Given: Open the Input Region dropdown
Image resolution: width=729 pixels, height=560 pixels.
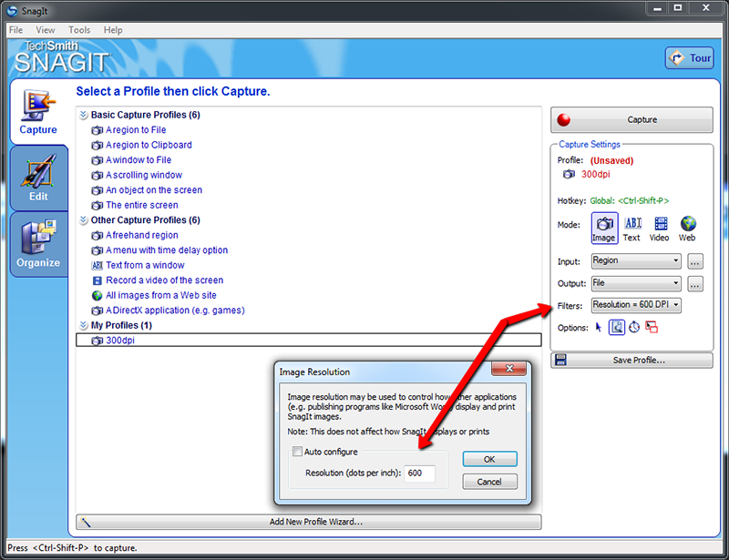Looking at the screenshot, I should 636,260.
